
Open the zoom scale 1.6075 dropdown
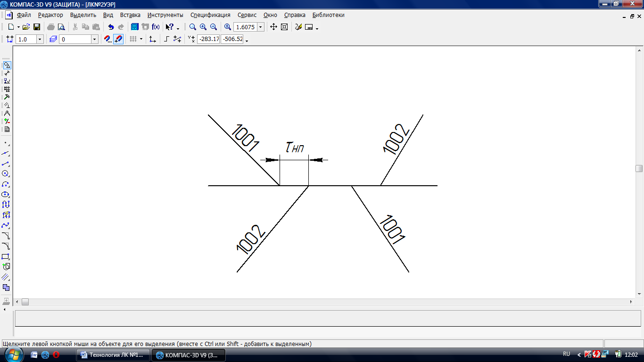tap(260, 27)
